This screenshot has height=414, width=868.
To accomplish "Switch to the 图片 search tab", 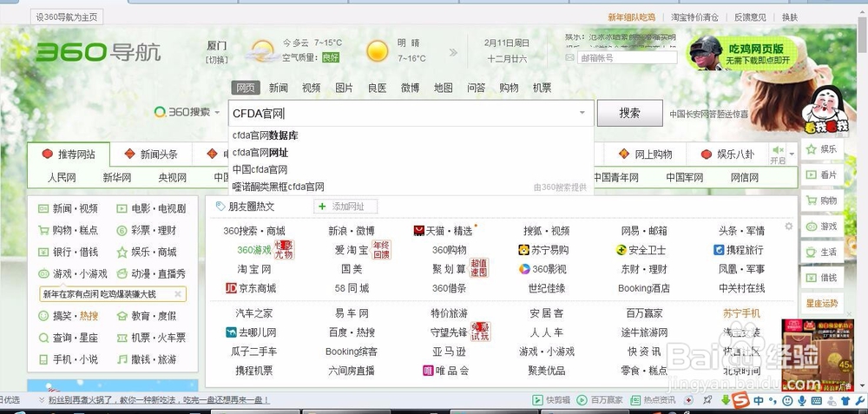I will point(345,88).
